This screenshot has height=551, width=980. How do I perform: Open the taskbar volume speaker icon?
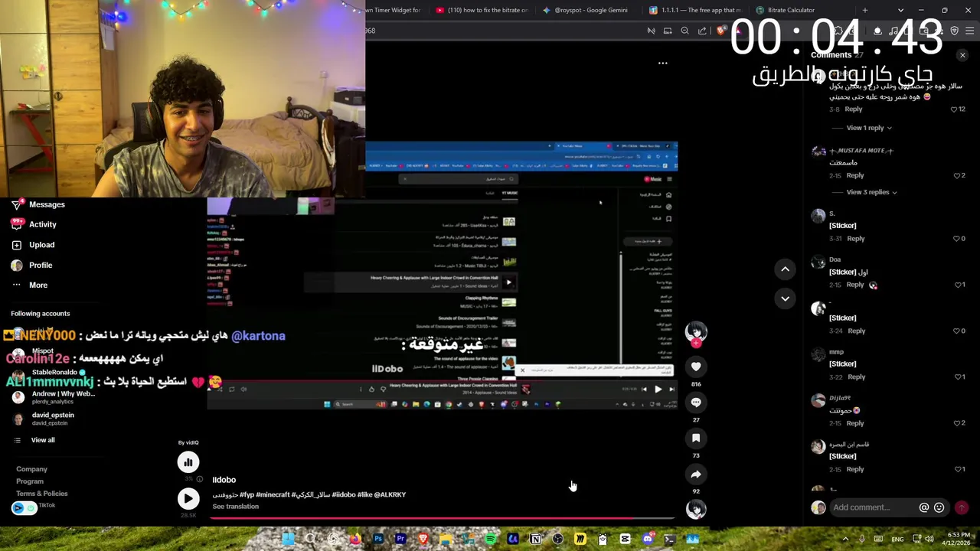point(931,540)
